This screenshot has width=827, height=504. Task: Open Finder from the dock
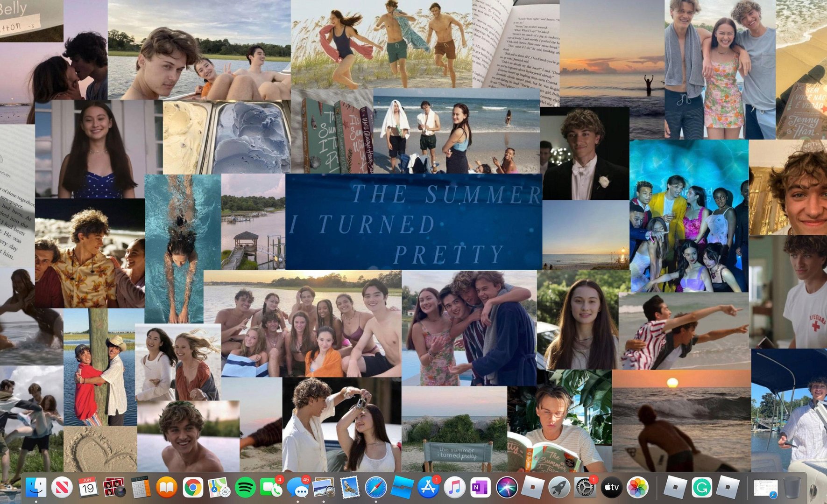click(36, 488)
